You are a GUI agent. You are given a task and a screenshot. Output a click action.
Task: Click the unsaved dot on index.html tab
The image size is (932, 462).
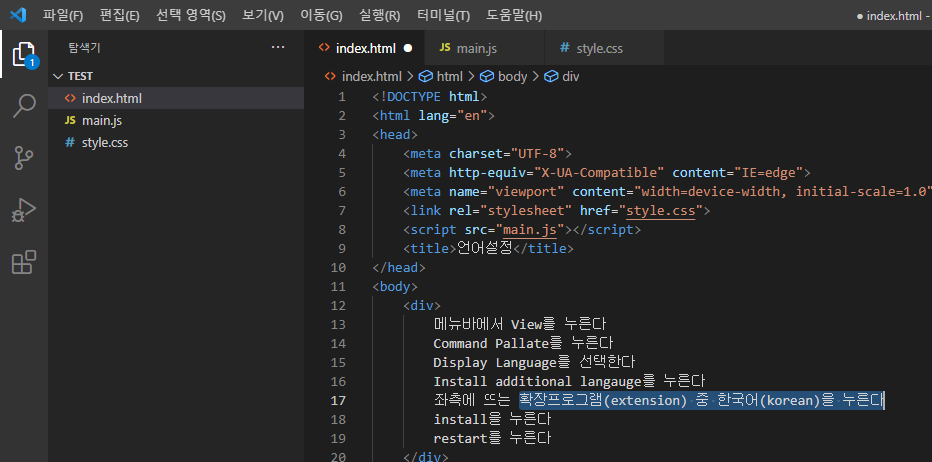408,48
